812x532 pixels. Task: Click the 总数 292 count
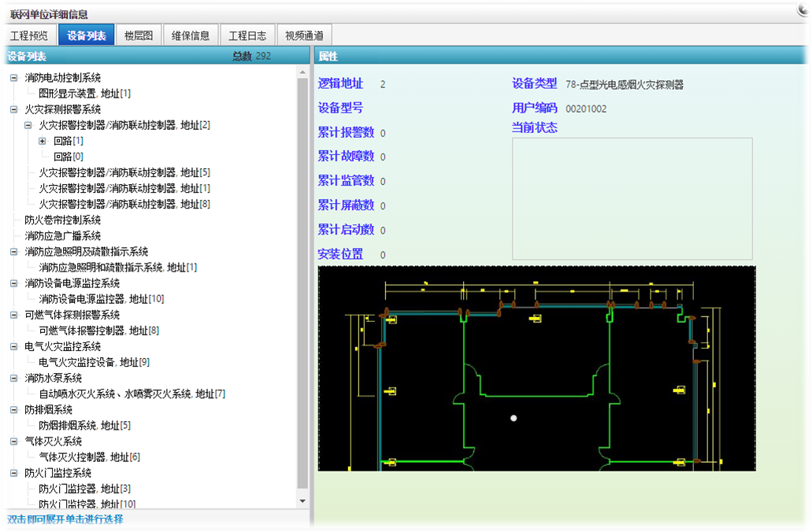coord(252,56)
